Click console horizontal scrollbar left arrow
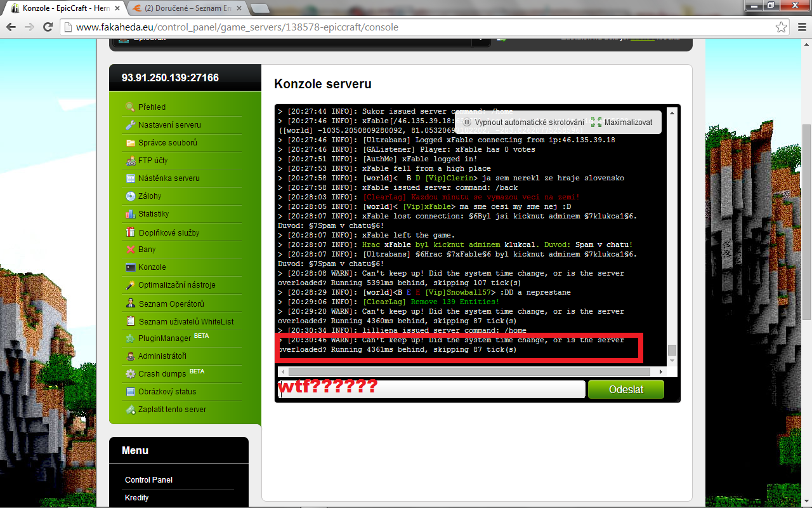The image size is (812, 508). tap(283, 371)
